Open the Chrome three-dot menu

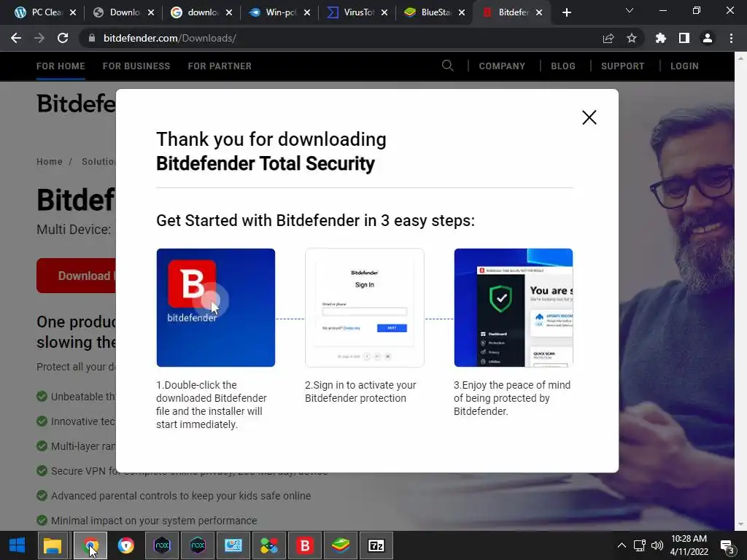tap(731, 38)
